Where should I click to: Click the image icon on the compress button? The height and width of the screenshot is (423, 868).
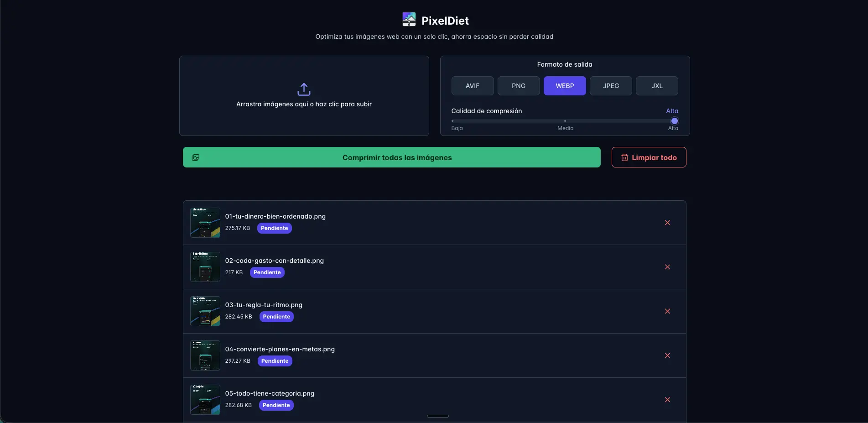pos(196,157)
